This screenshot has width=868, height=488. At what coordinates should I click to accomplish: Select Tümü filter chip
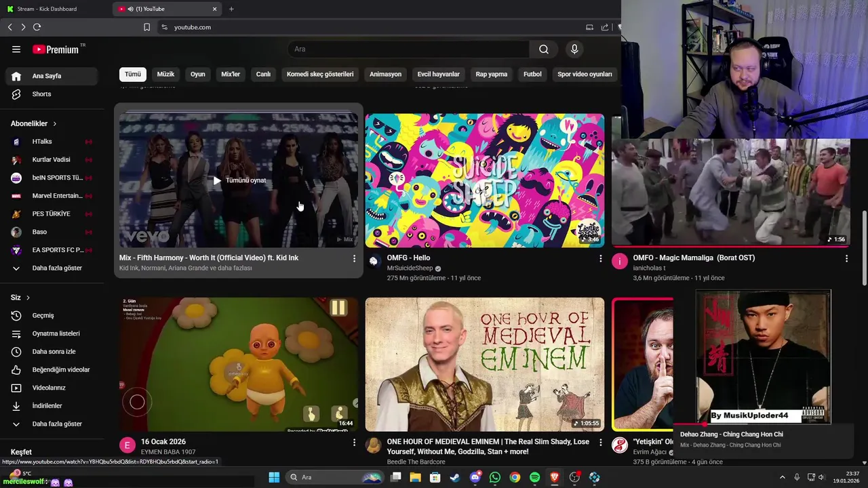tap(133, 74)
